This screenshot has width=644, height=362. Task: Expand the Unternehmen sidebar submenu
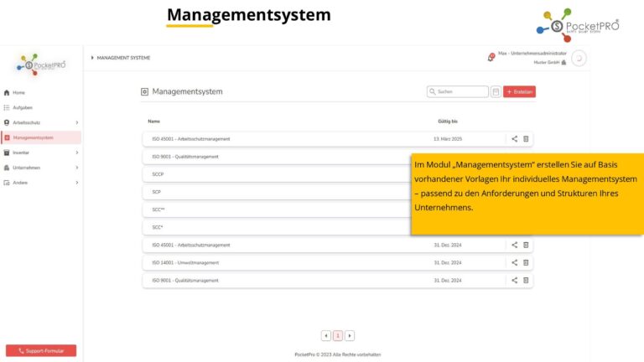(76, 168)
